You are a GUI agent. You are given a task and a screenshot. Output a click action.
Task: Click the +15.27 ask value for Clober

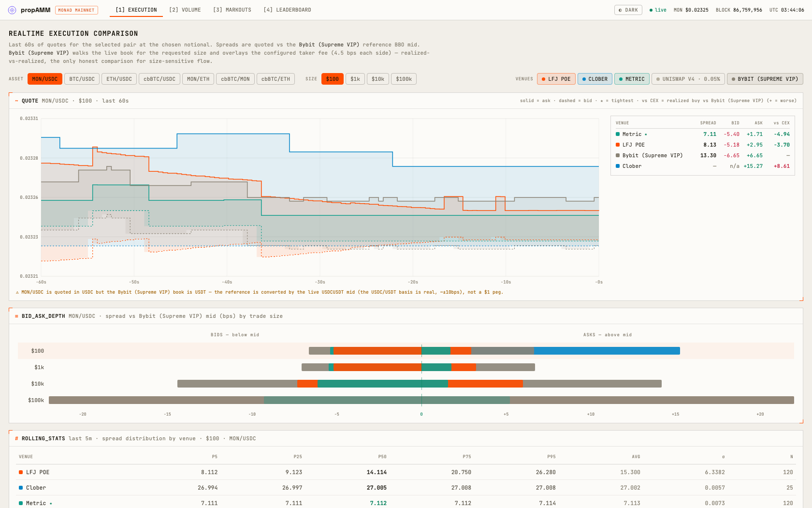[753, 166]
